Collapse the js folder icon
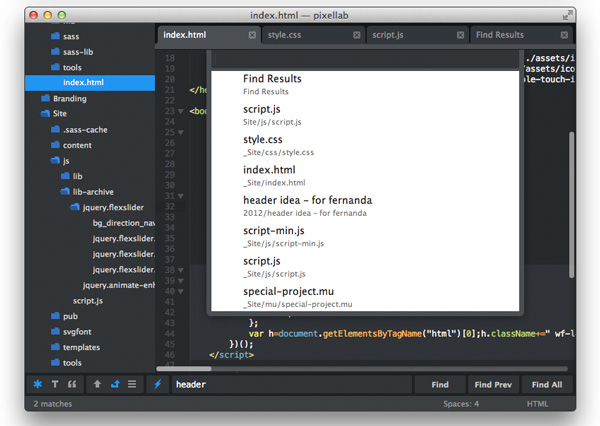Viewport: 600px width, 426px height. [55, 160]
